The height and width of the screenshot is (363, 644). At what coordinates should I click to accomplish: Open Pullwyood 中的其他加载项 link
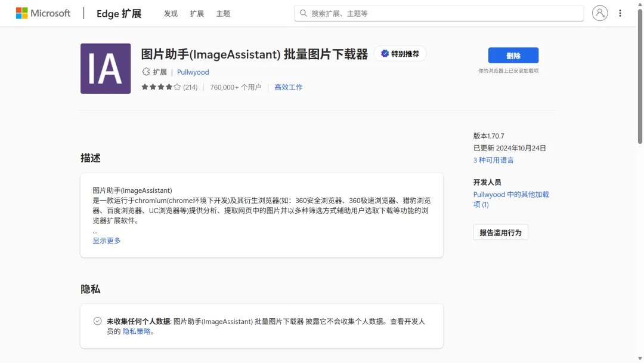pos(511,199)
